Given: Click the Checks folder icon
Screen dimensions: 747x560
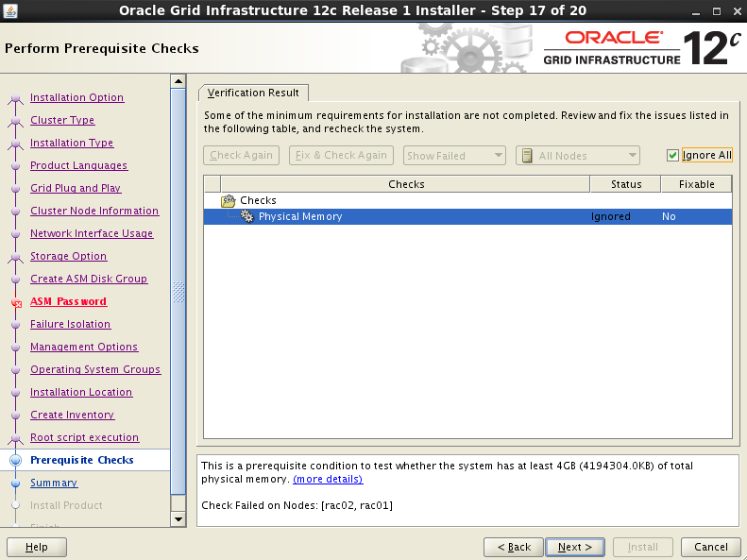Looking at the screenshot, I should tap(229, 201).
